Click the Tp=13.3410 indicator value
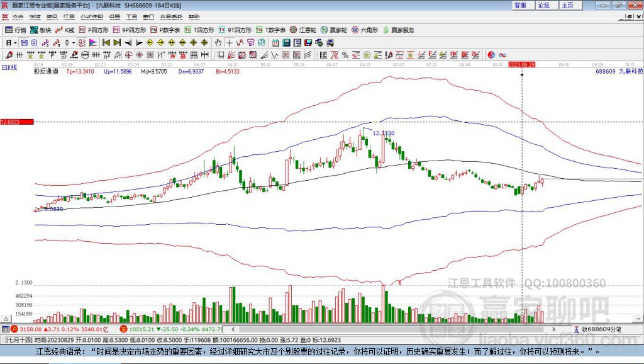Viewport: 644px width, 364px height. pyautogui.click(x=80, y=71)
